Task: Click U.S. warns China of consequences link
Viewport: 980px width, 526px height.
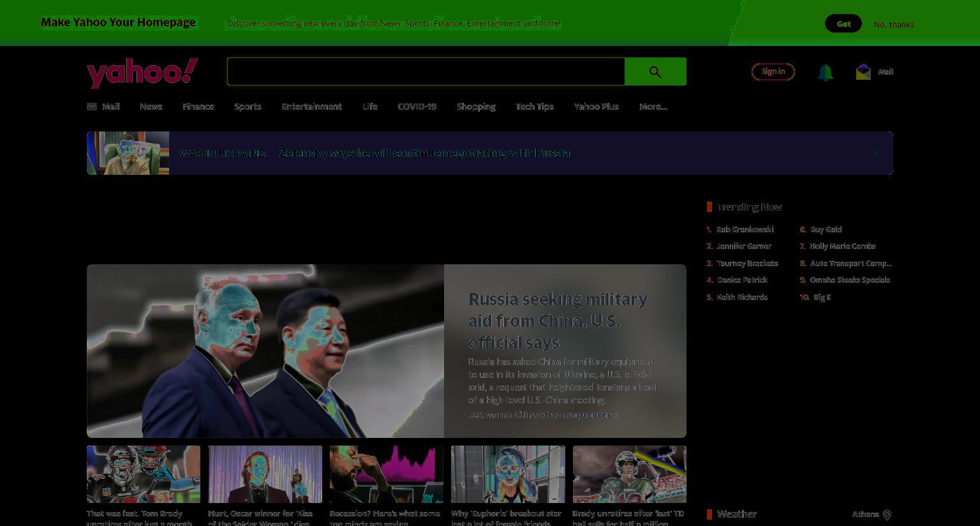Action: 543,415
